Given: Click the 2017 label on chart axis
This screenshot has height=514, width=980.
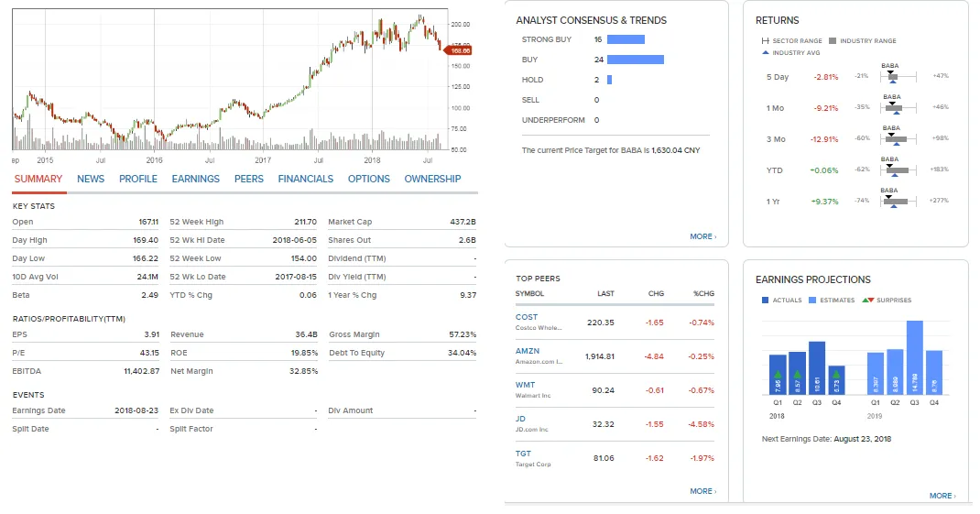Looking at the screenshot, I should pyautogui.click(x=263, y=160).
